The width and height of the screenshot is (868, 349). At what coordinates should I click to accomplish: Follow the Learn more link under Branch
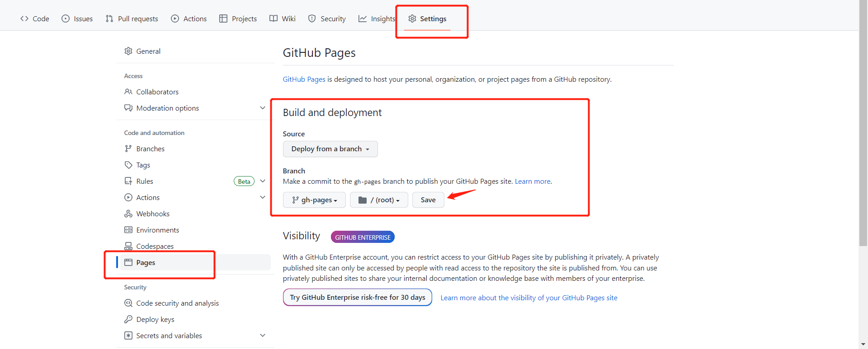click(533, 181)
